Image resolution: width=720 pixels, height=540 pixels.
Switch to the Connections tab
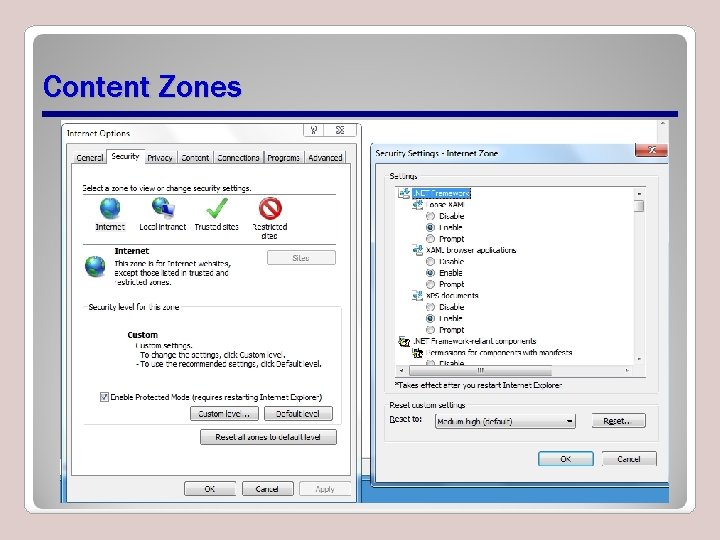point(238,158)
